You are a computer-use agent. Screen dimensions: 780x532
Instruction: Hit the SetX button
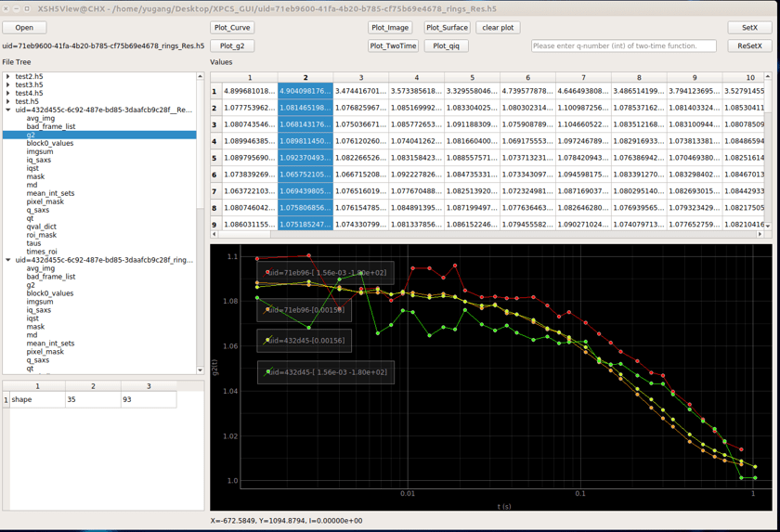coord(749,28)
